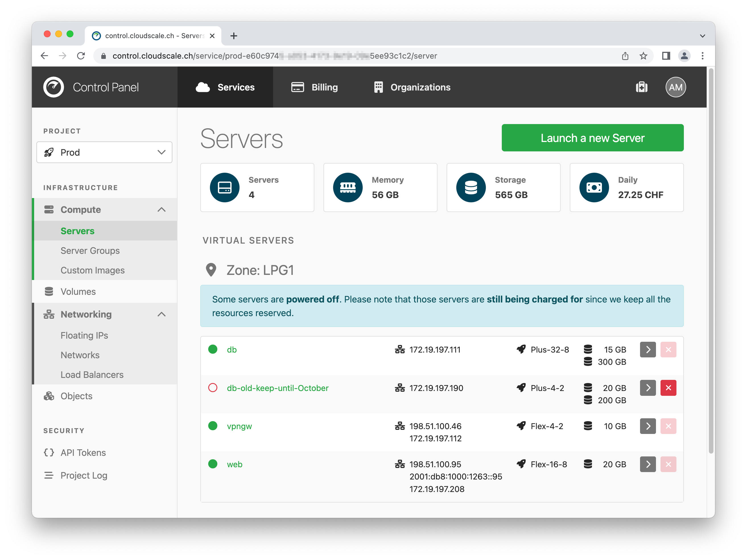Viewport: 747px width, 560px height.
Task: Click the Networking section icon in sidebar
Action: click(x=48, y=314)
